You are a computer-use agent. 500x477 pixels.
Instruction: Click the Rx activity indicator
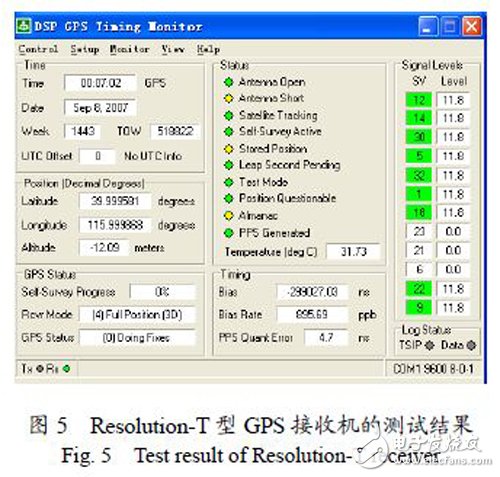[x=66, y=369]
